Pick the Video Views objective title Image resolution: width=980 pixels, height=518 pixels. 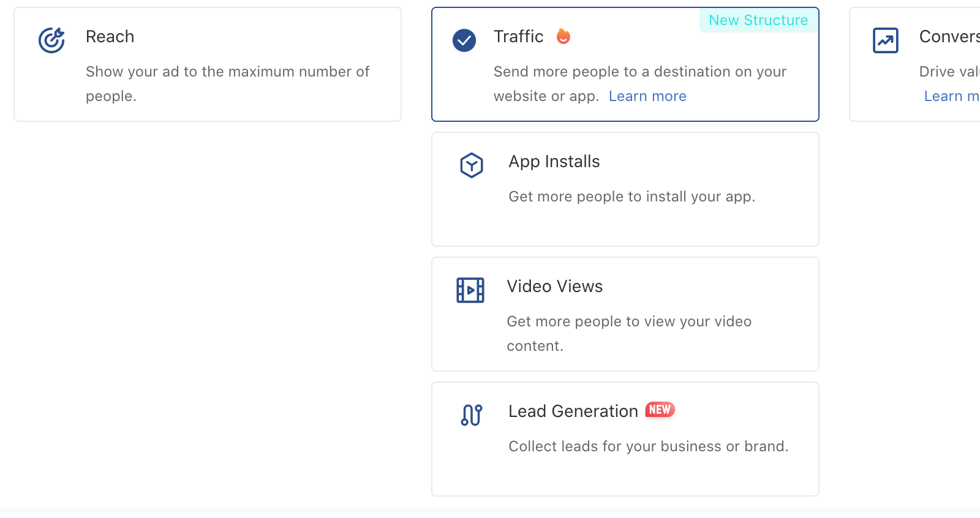(x=554, y=287)
